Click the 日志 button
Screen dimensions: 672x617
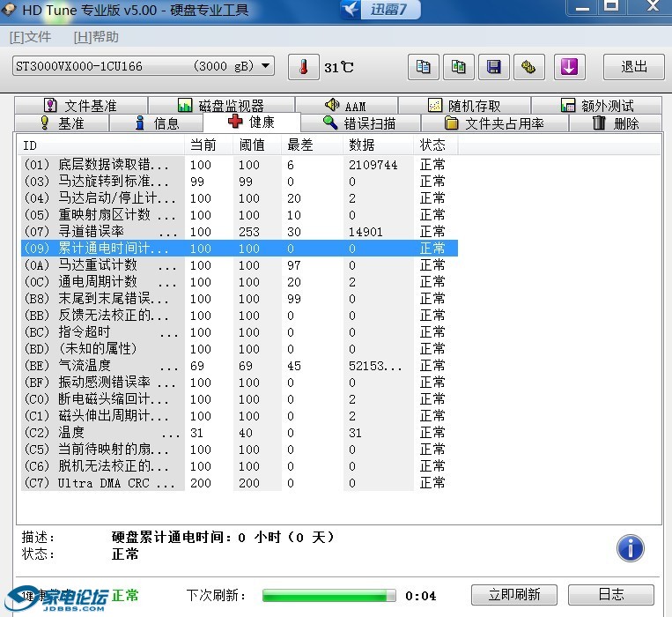(x=610, y=595)
